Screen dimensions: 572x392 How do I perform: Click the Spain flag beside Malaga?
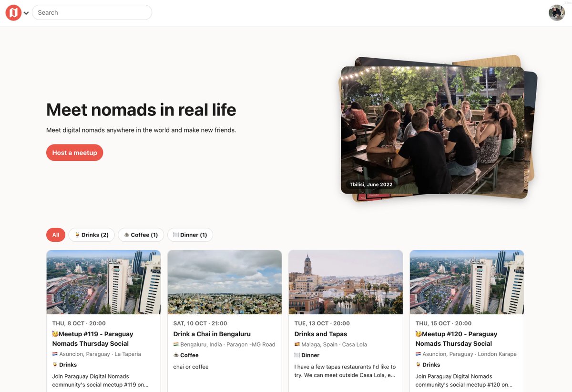point(297,344)
